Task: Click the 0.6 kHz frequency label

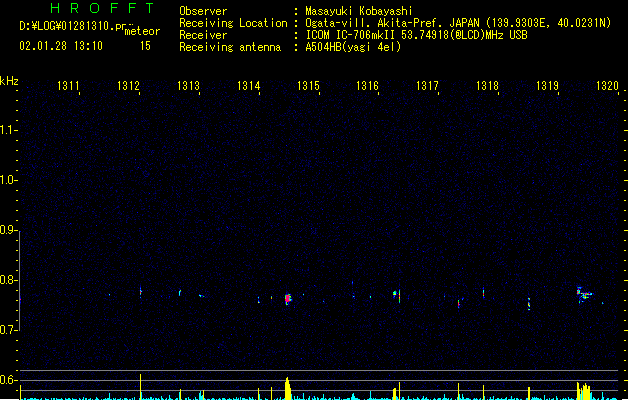Action: point(8,380)
